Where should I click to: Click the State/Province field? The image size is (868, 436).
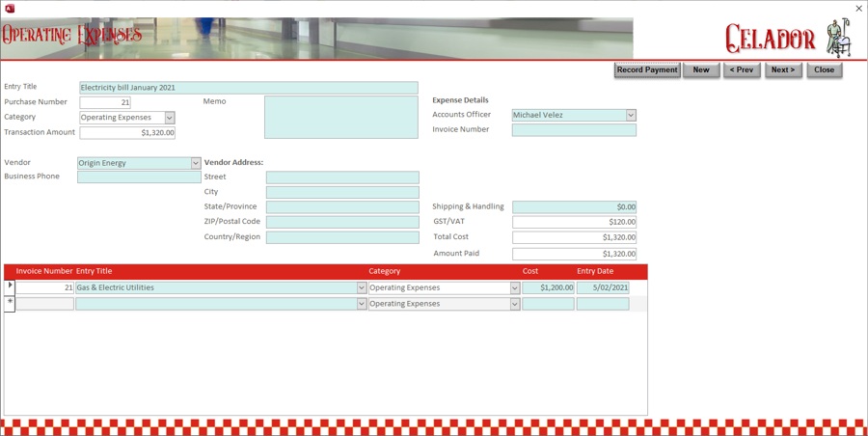pyautogui.click(x=342, y=207)
